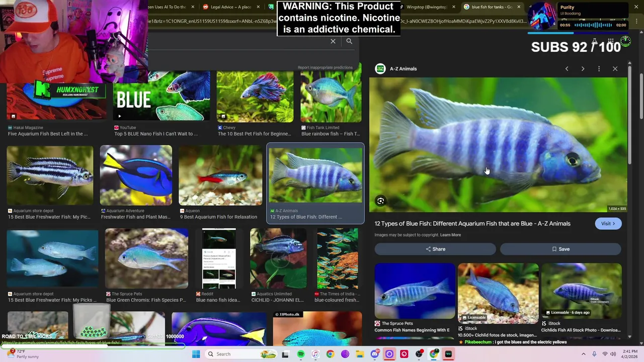
Task: Search inside image with Lens icon
Action: coord(381,201)
